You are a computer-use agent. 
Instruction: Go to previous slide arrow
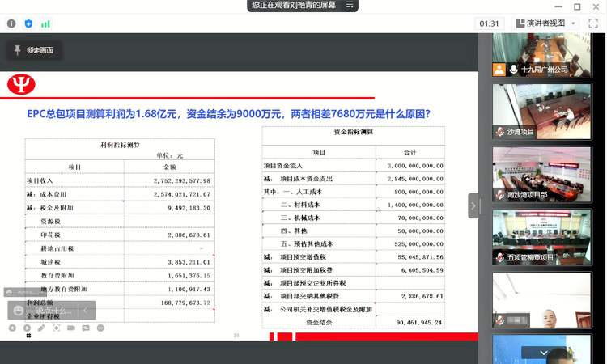(x=13, y=328)
